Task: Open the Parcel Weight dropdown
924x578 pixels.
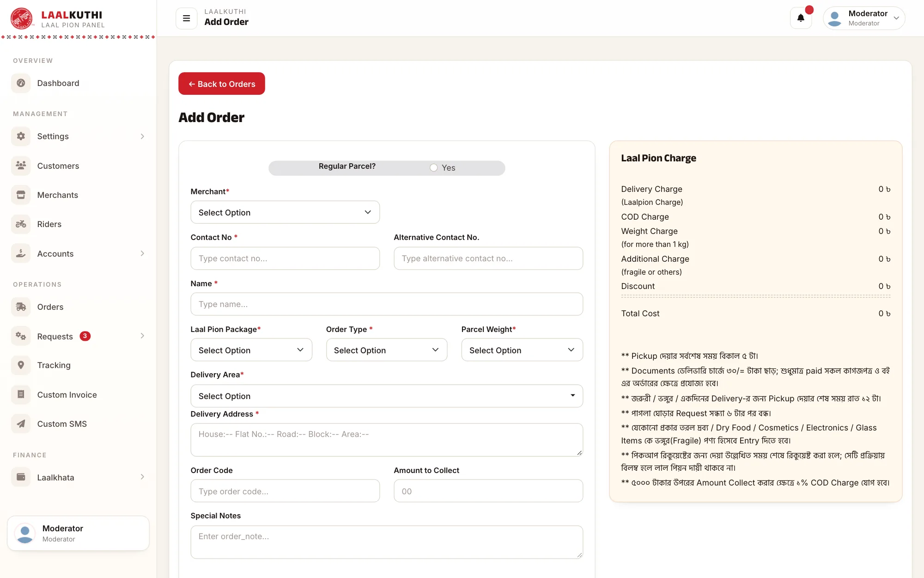Action: pos(522,350)
